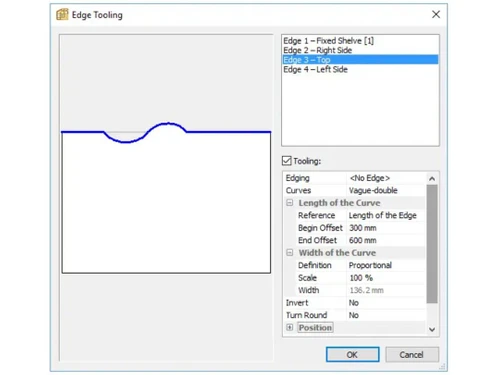Select Edge 3 – Top in list

click(360, 60)
